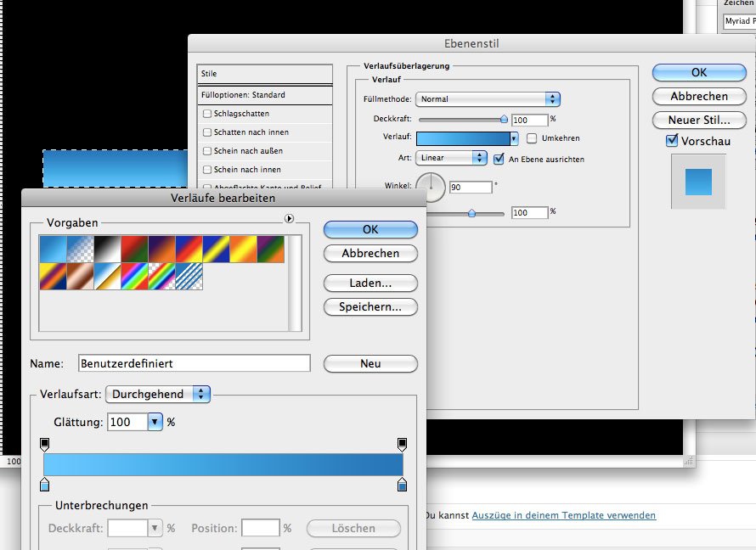This screenshot has height=550, width=756.
Task: Click the Speichern... button
Action: (x=370, y=306)
